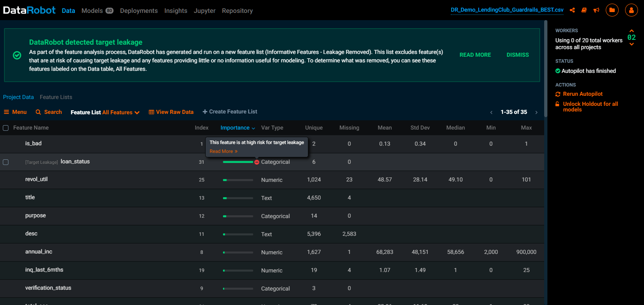644x305 pixels.
Task: Click Read More in leakage tooltip
Action: click(223, 151)
